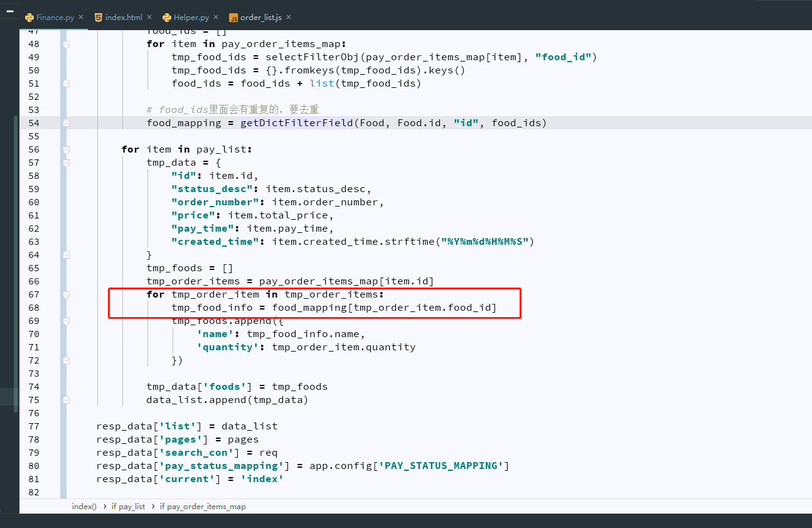Viewport: 812px width, 528px height.
Task: Click data_list.append(tmp_data) on line 76
Action: pyautogui.click(x=228, y=399)
